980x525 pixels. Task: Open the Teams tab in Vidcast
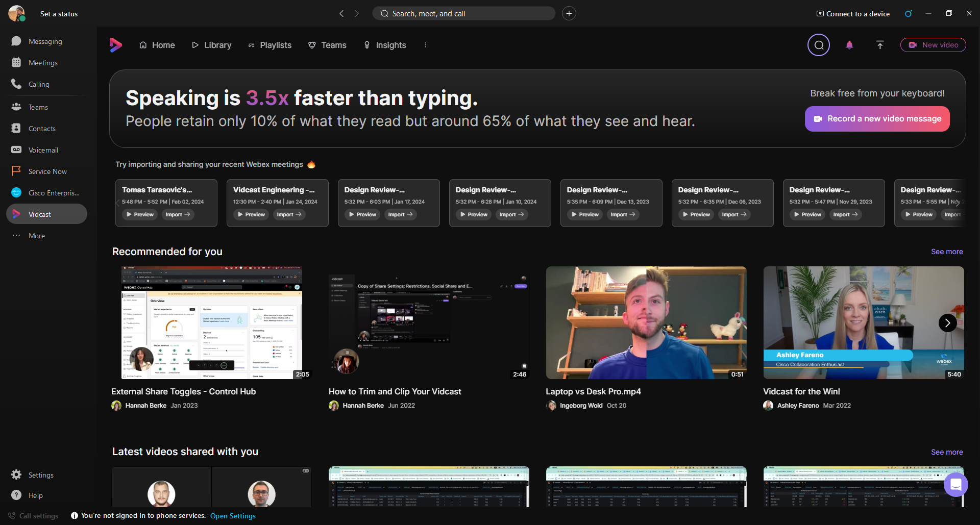[x=327, y=45]
